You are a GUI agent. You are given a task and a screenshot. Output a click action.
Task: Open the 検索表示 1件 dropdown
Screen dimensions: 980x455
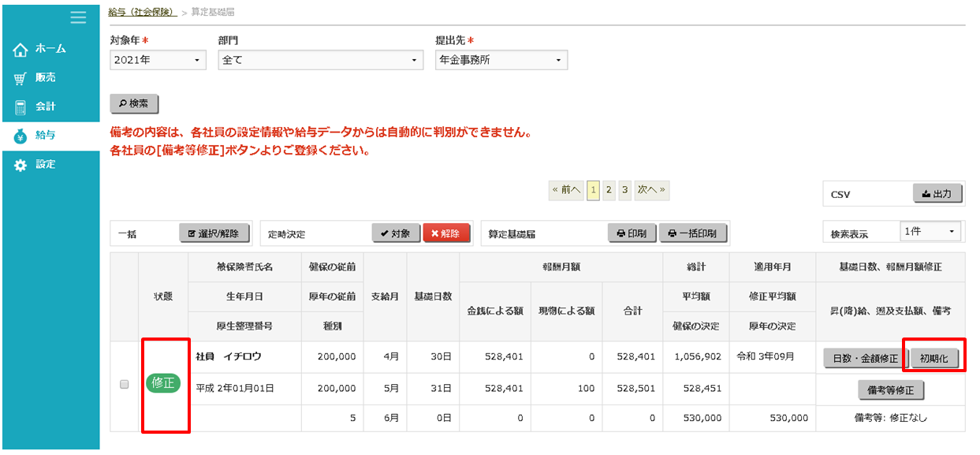[930, 232]
